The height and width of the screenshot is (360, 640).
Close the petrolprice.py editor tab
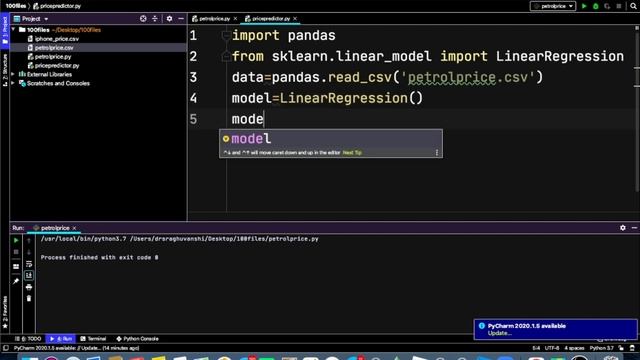[x=235, y=19]
